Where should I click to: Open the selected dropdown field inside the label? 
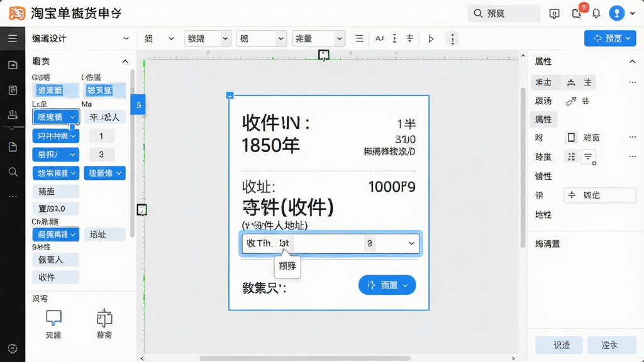pos(330,243)
